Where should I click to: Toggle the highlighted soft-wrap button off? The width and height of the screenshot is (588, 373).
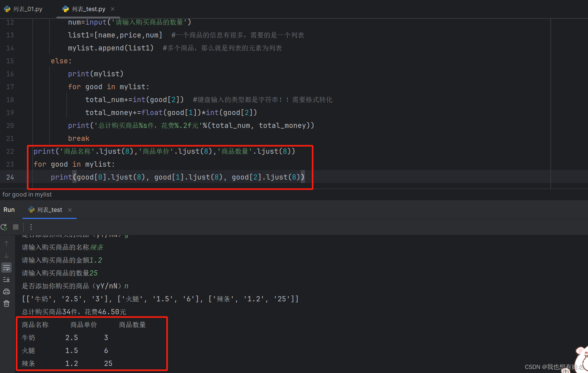6,267
